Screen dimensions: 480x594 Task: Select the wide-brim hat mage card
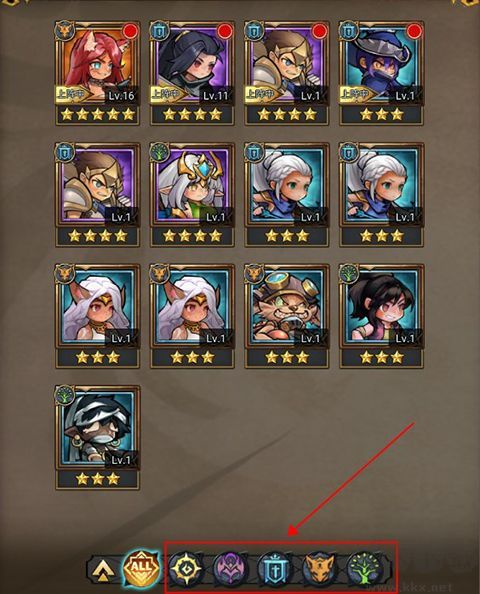pos(381,73)
